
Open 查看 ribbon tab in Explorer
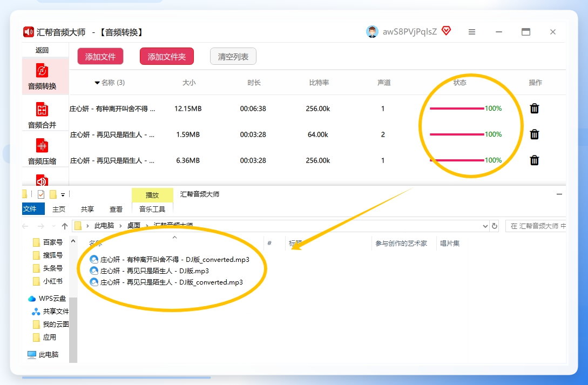coord(116,209)
